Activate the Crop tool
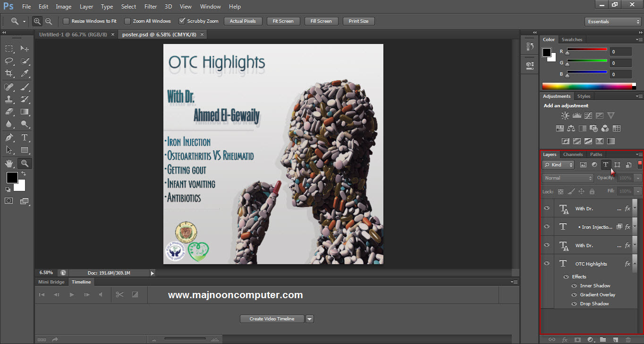The image size is (644, 344). click(x=9, y=73)
